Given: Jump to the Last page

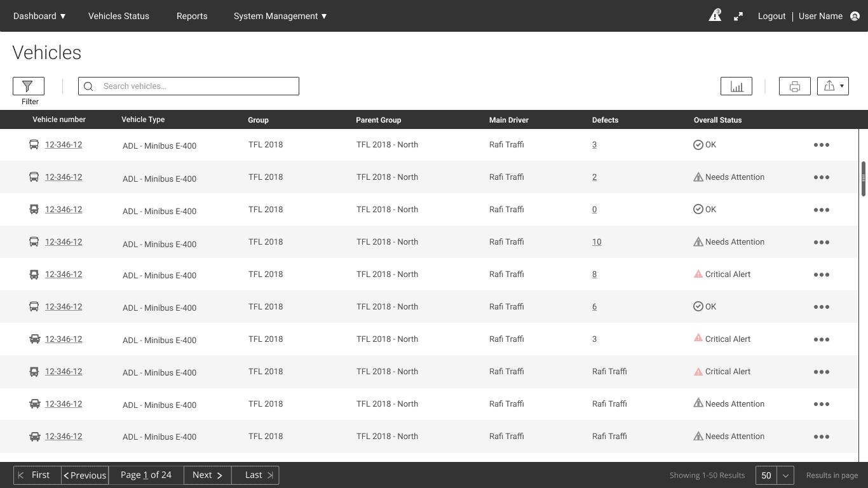Looking at the screenshot, I should click(x=255, y=475).
